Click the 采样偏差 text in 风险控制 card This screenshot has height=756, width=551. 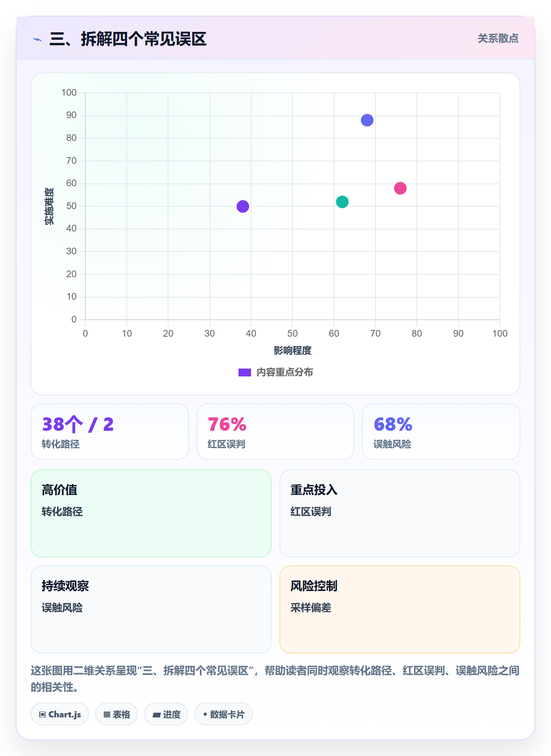coord(311,608)
